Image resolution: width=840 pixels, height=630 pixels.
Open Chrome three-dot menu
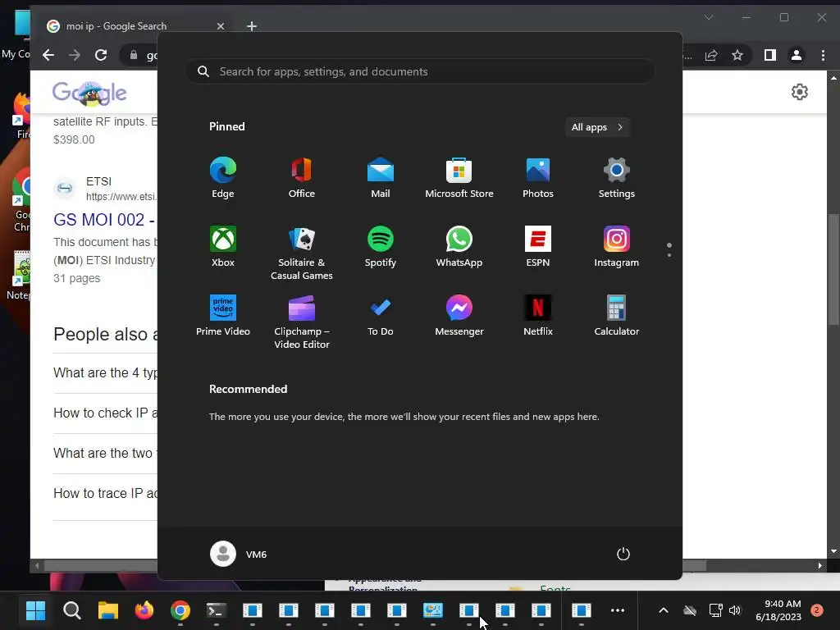(824, 55)
